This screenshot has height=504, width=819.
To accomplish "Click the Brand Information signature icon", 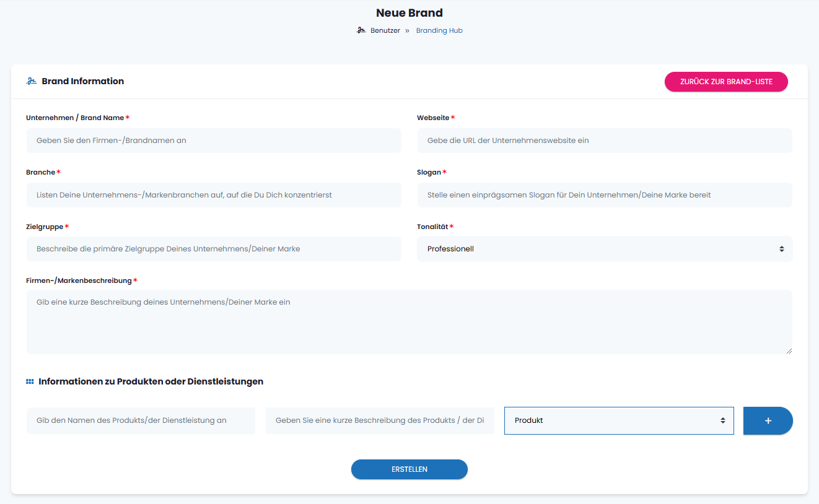I will pos(31,81).
